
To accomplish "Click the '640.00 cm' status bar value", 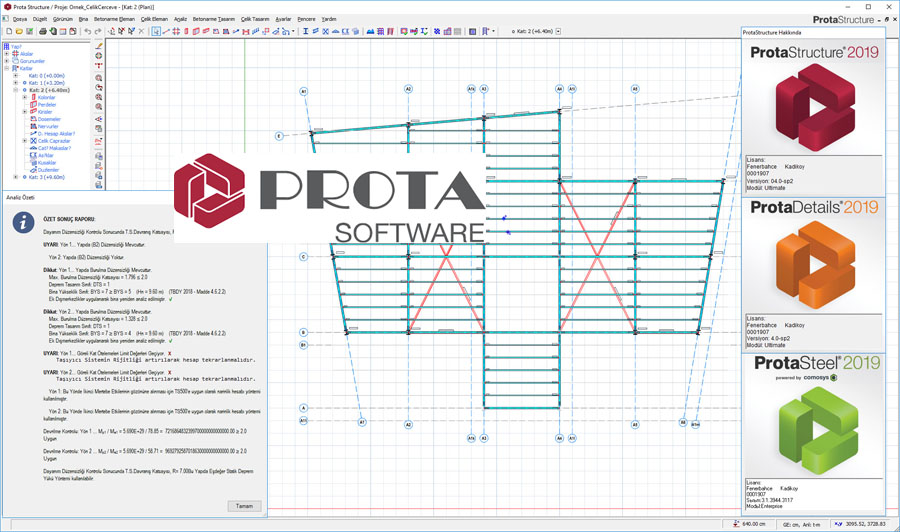I will [754, 523].
